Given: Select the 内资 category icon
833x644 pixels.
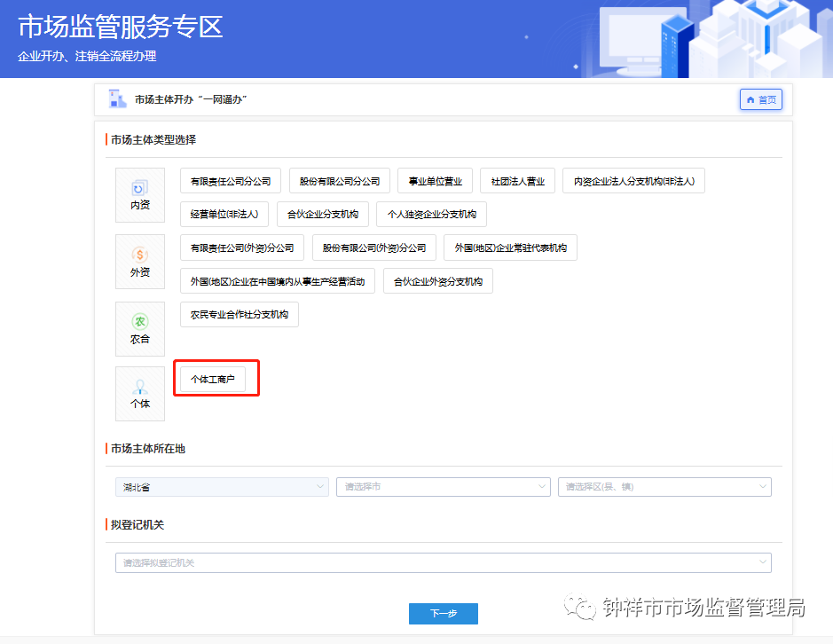Looking at the screenshot, I should coord(139,194).
